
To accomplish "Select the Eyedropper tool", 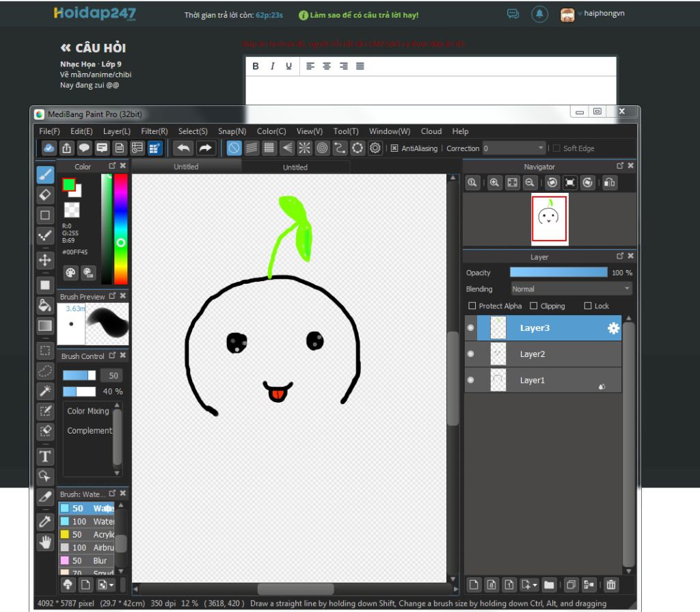I will pos(45,521).
